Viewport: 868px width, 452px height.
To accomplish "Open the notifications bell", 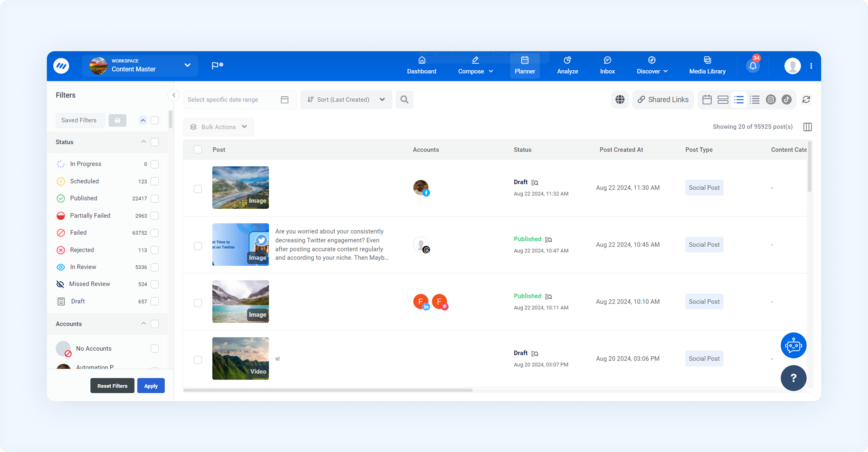I will 753,66.
